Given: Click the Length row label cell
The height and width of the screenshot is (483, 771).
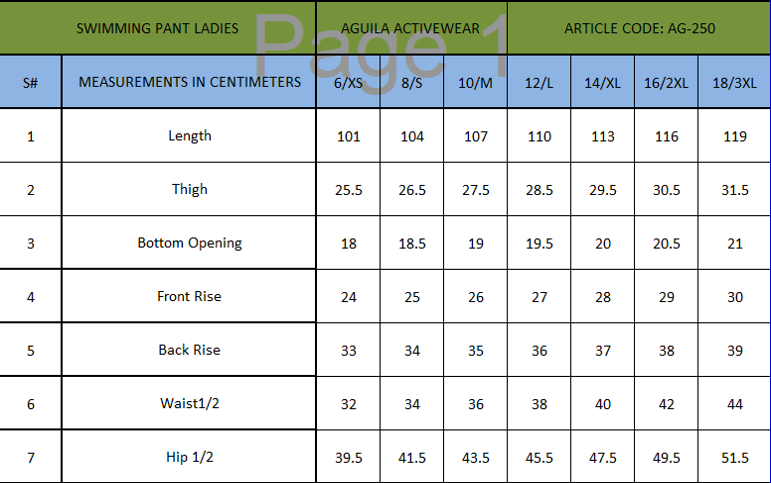Looking at the screenshot, I should (x=189, y=136).
